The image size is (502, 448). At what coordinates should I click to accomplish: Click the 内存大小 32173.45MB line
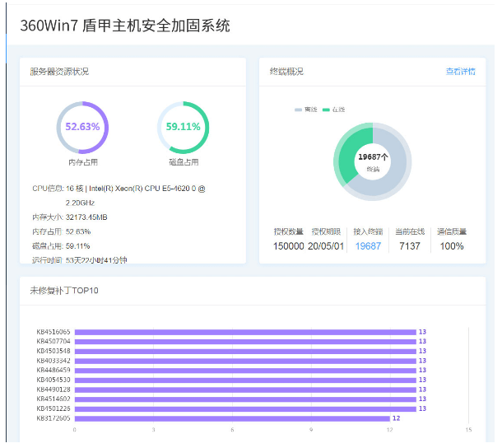pyautogui.click(x=70, y=217)
